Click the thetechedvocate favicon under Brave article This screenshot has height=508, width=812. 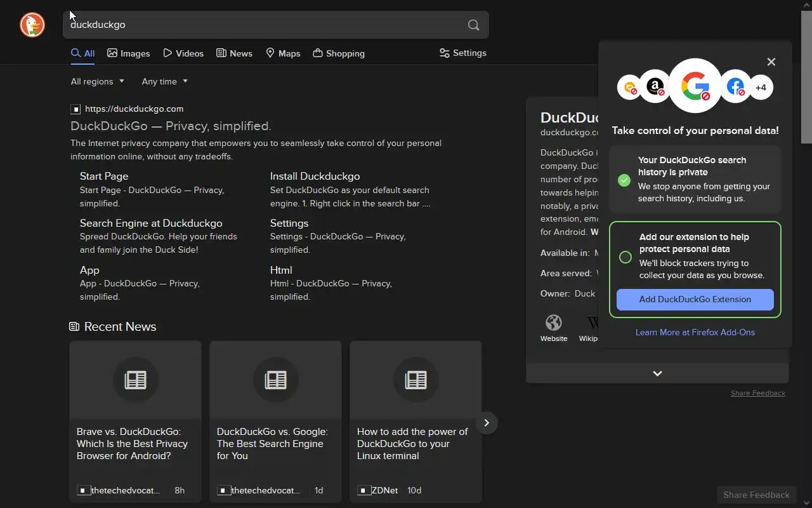(x=83, y=490)
